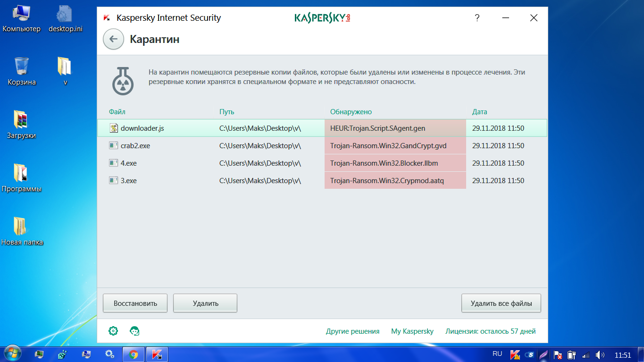Click the gears icon in taskbar

[109, 354]
